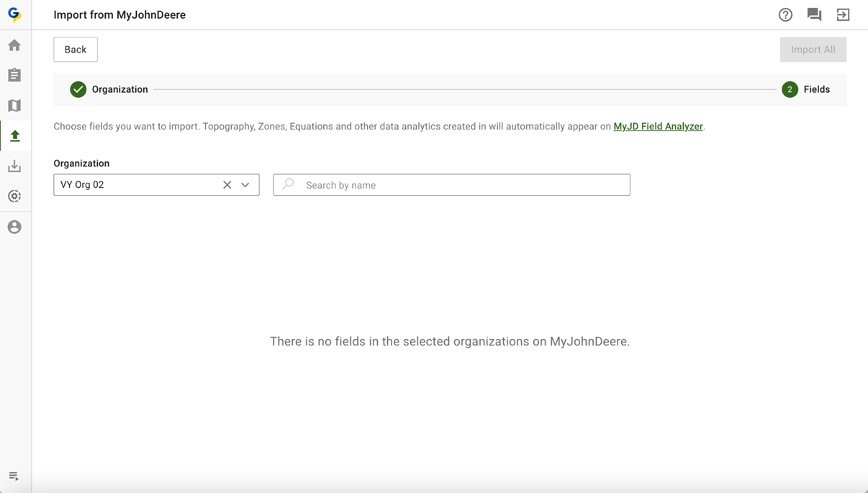Open the download tray icon in sidebar

(14, 166)
